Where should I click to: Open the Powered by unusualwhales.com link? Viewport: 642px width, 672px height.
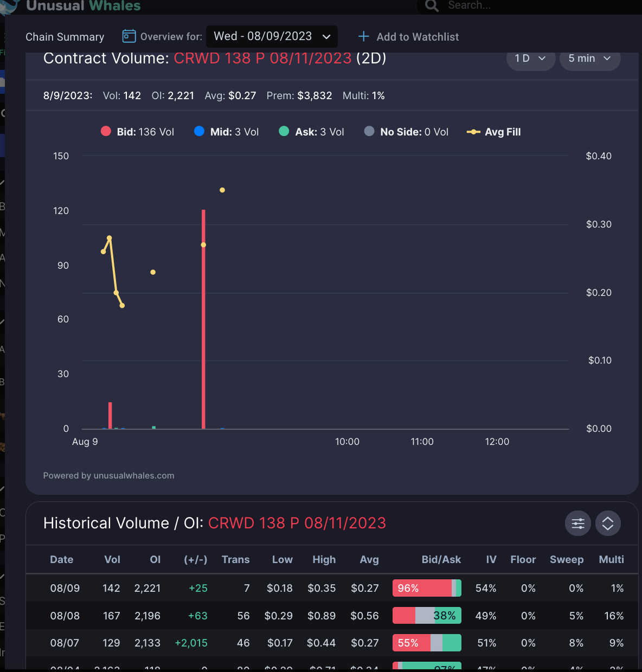coord(108,475)
